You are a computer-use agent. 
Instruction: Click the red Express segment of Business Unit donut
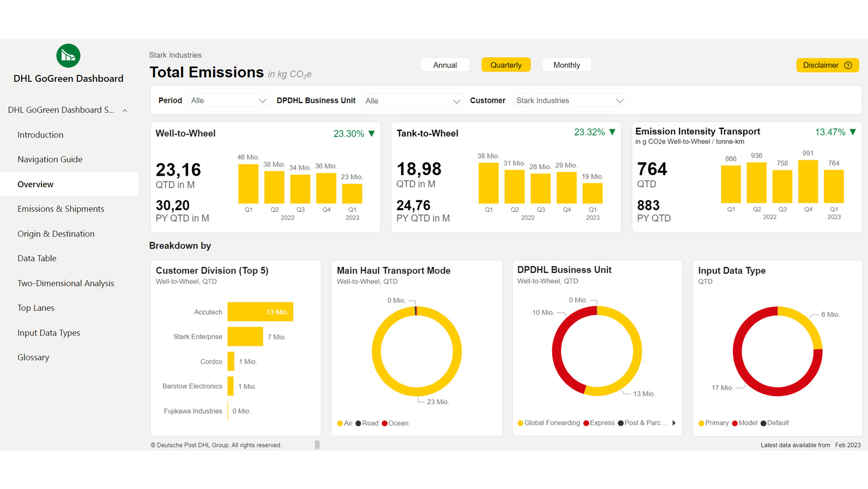coord(557,352)
